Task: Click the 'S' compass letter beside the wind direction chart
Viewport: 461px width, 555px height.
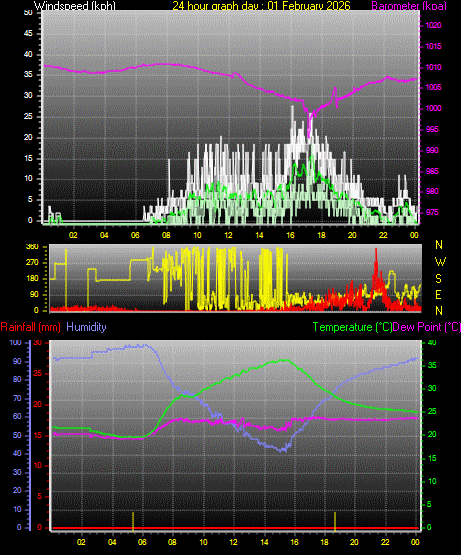Action: tap(438, 279)
